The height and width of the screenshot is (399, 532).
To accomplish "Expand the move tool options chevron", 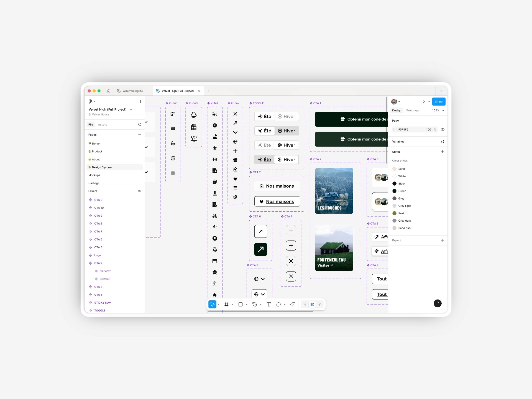I will coord(219,304).
